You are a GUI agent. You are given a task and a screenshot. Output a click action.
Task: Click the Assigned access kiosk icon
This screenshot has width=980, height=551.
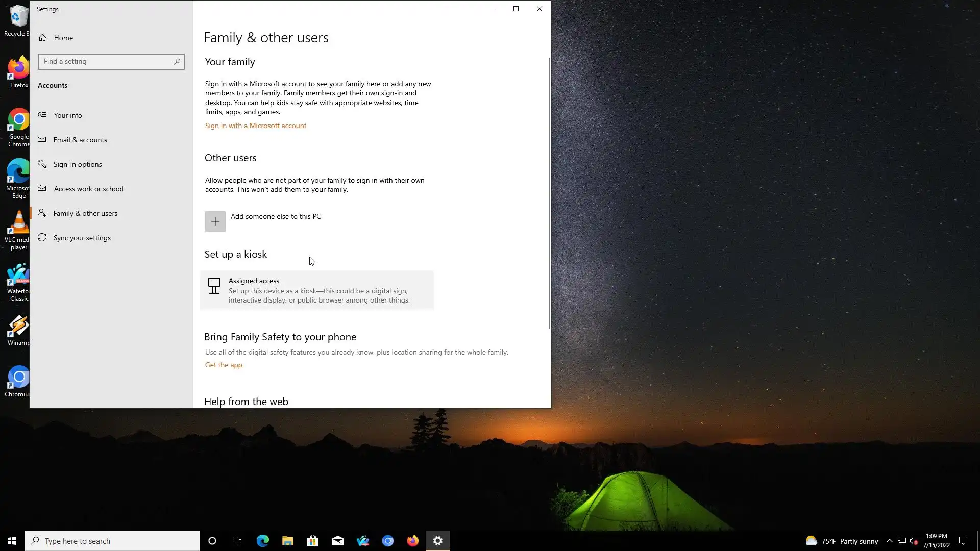point(214,286)
